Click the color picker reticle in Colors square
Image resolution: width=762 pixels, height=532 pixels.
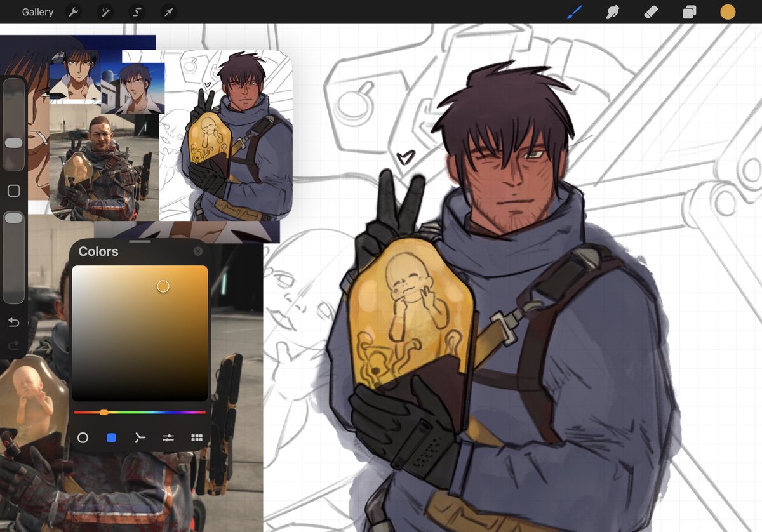(163, 286)
